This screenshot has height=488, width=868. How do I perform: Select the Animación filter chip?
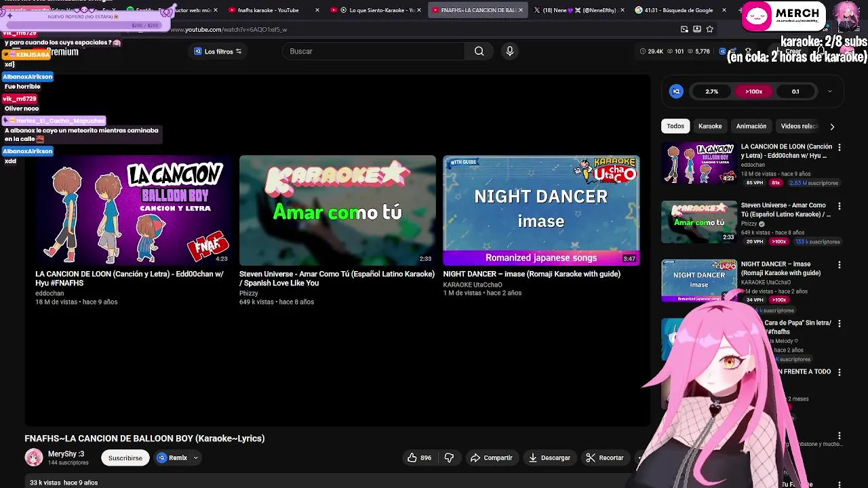[751, 126]
